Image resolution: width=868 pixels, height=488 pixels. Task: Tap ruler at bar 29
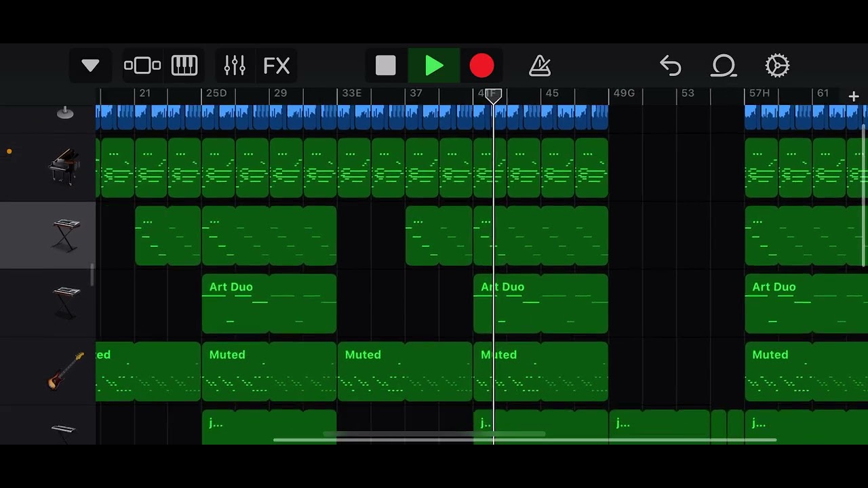(x=280, y=94)
